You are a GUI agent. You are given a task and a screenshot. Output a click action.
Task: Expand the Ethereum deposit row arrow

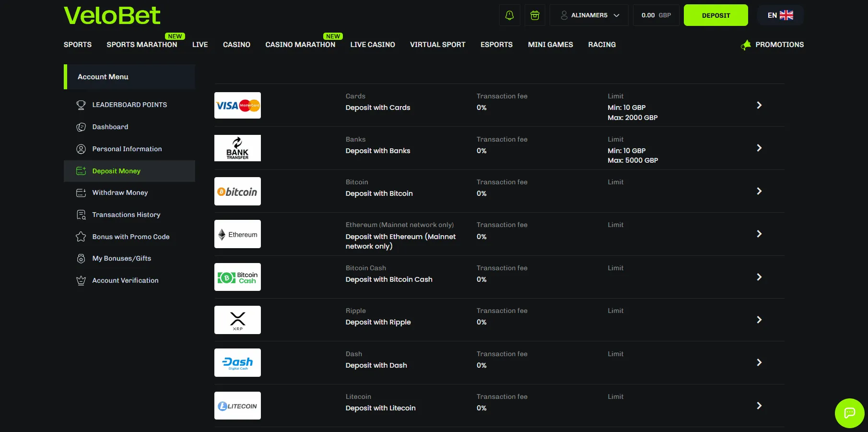pyautogui.click(x=759, y=234)
